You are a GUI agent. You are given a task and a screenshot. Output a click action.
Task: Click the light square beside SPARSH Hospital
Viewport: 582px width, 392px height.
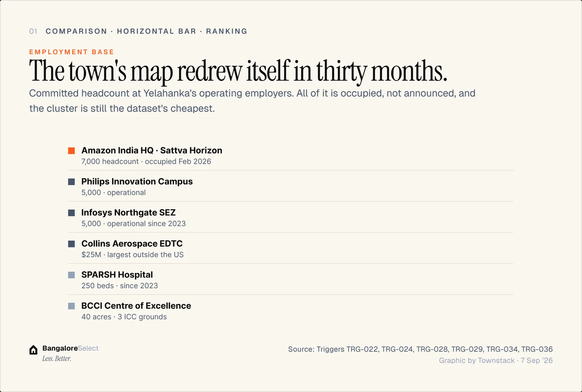71,275
